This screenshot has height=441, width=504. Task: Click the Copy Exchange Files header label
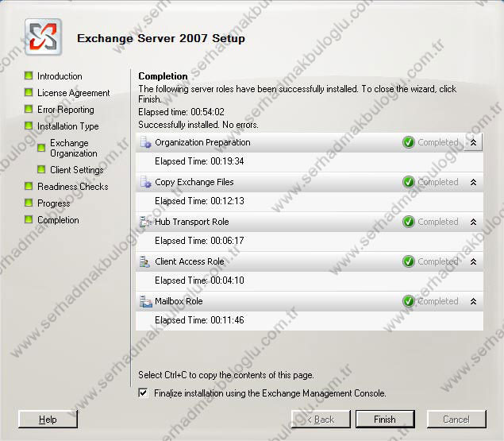[x=194, y=182]
